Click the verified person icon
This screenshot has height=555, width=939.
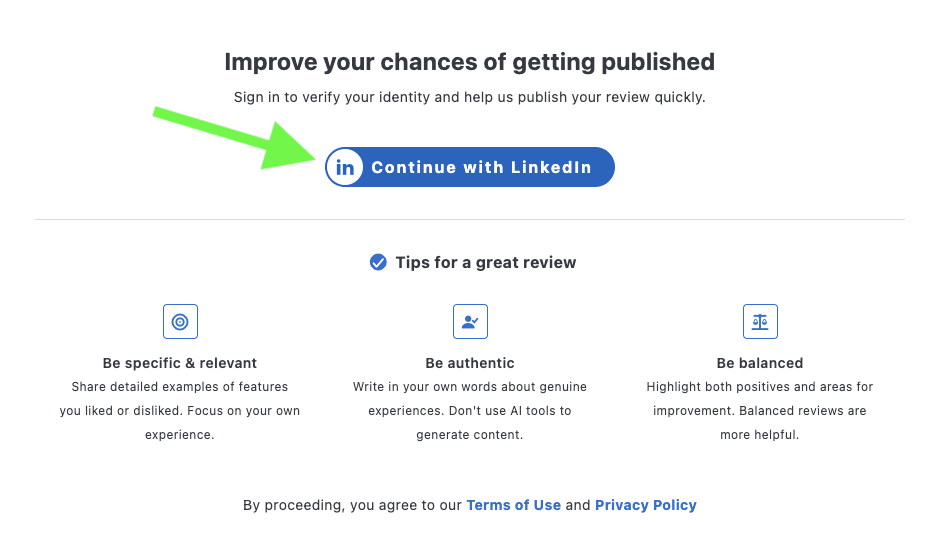(x=470, y=322)
